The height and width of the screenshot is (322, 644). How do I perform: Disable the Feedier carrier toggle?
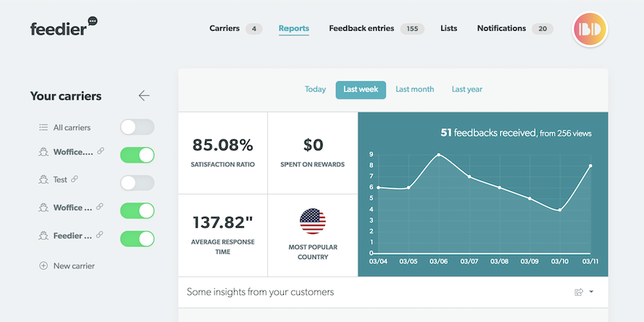pos(137,239)
